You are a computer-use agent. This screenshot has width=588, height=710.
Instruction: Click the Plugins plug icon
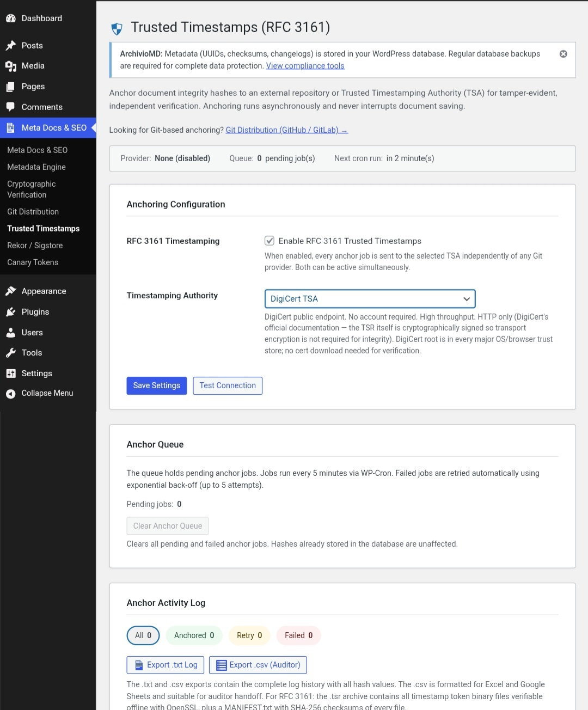pyautogui.click(x=11, y=311)
